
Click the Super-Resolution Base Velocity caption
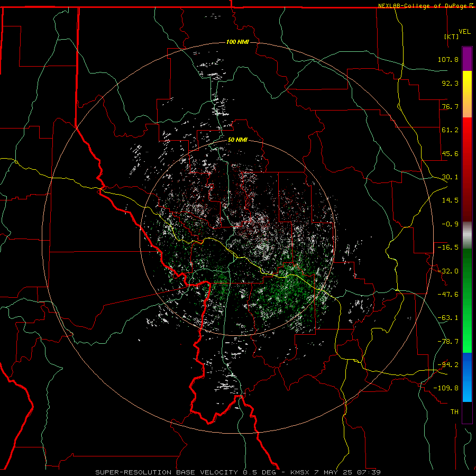[x=238, y=472]
